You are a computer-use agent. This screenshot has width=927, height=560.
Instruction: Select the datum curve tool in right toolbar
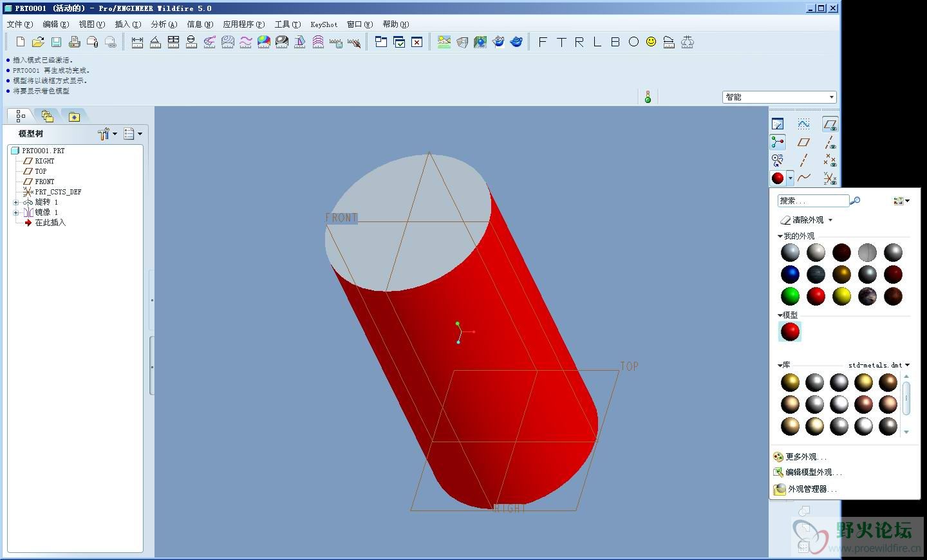tap(804, 178)
